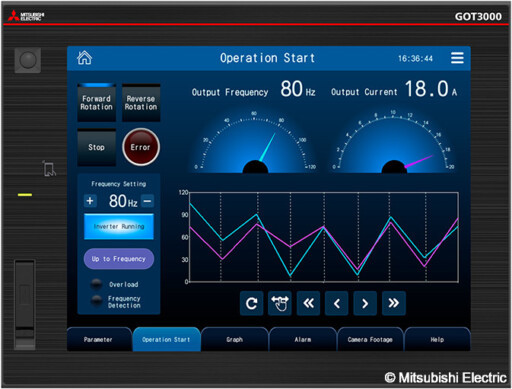Click the red Error indicator button
Image resolution: width=512 pixels, height=389 pixels.
pyautogui.click(x=141, y=147)
